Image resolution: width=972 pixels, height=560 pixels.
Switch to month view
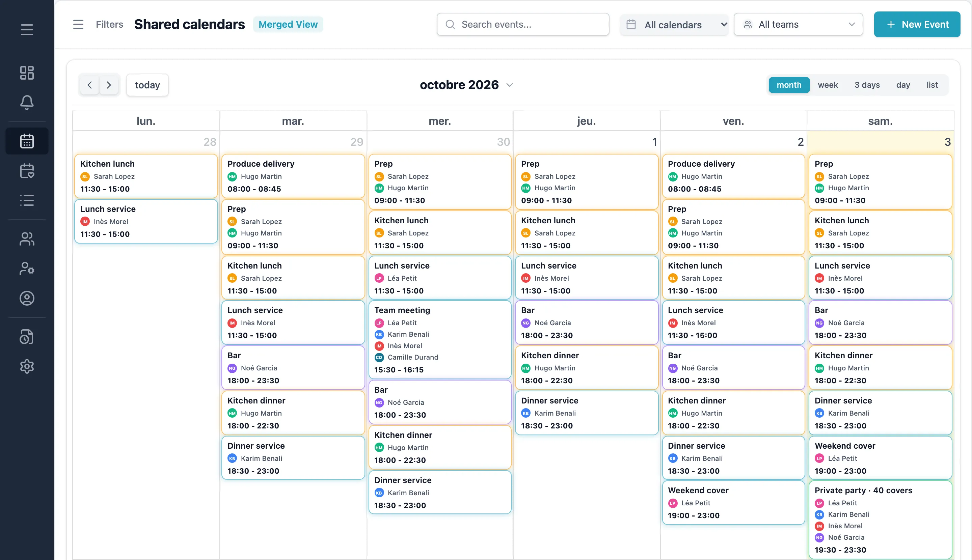789,85
